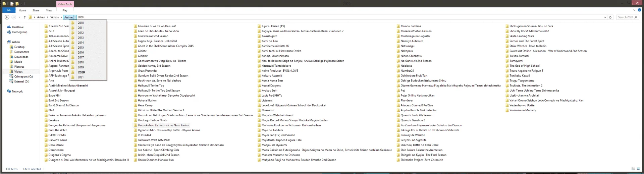Choose 2015 from the dropdown list
This screenshot has width=644, height=174.
(x=88, y=48)
